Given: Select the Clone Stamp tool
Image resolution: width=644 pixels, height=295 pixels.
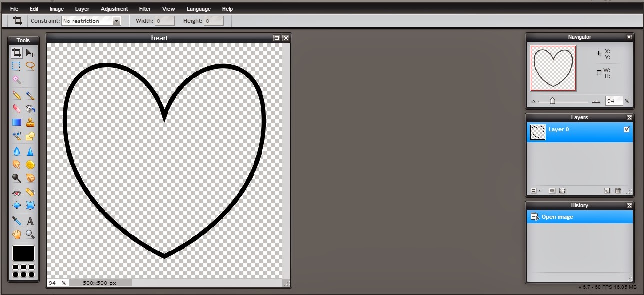Looking at the screenshot, I should [30, 122].
